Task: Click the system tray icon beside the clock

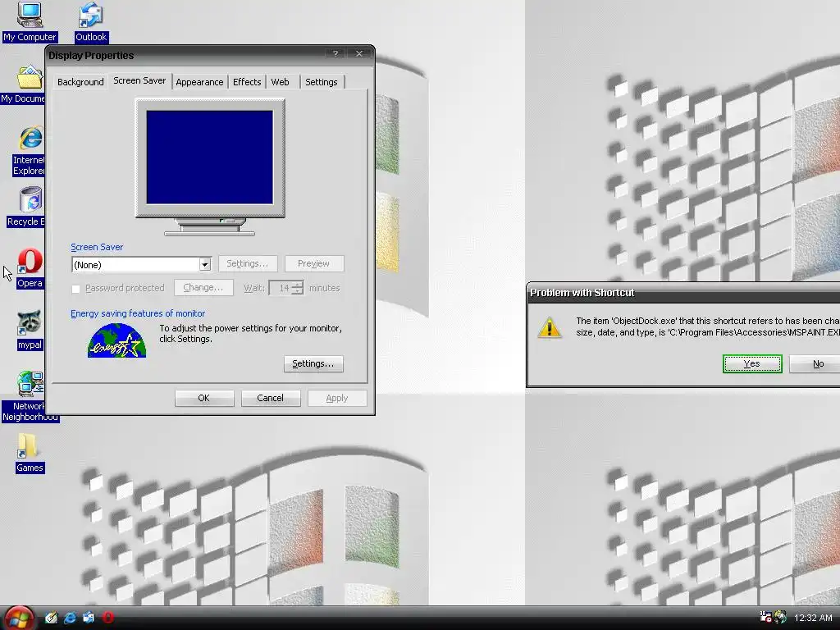Action: click(x=780, y=617)
